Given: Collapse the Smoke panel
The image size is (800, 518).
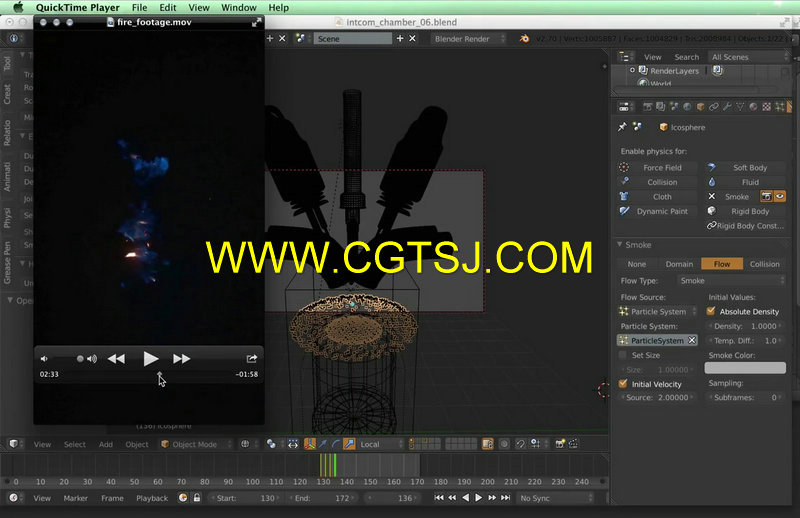Looking at the screenshot, I should point(620,245).
